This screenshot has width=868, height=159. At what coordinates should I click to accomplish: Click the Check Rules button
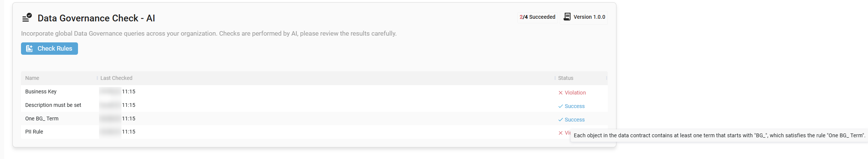(x=49, y=48)
